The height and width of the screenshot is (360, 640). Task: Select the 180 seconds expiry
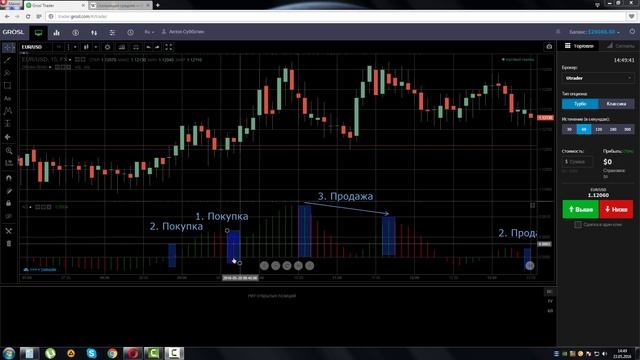pos(613,129)
